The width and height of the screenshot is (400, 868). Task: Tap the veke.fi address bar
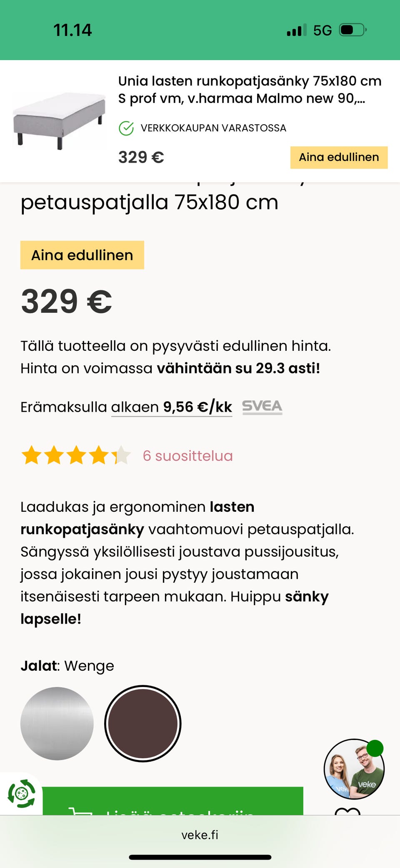pyautogui.click(x=200, y=835)
